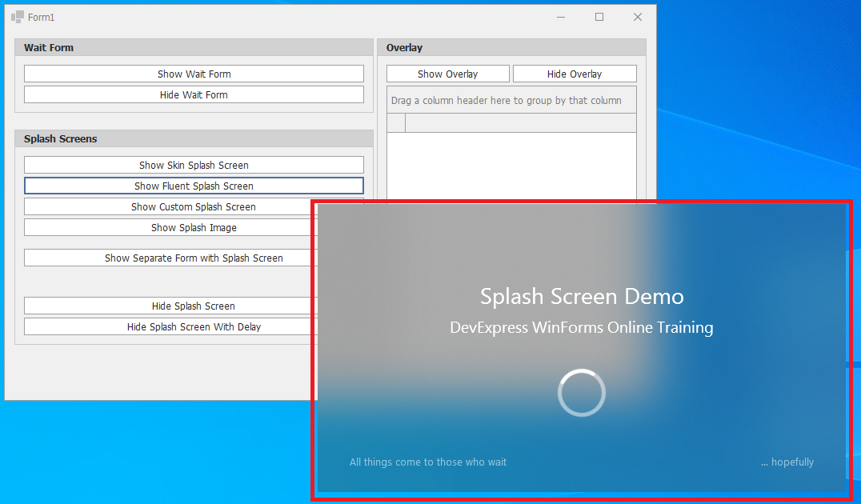This screenshot has width=861, height=504.
Task: Click the Show Overlay button
Action: 447,74
